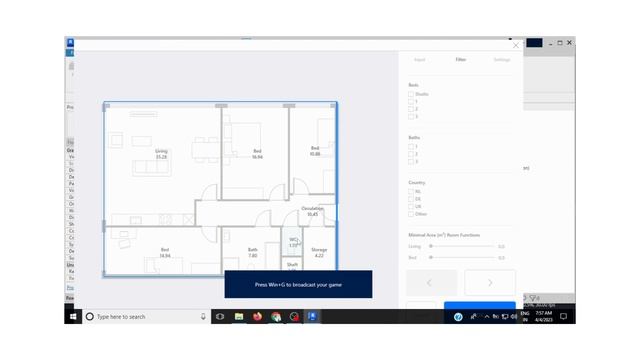
Task: Launch Chrome from the taskbar
Action: coord(276,317)
